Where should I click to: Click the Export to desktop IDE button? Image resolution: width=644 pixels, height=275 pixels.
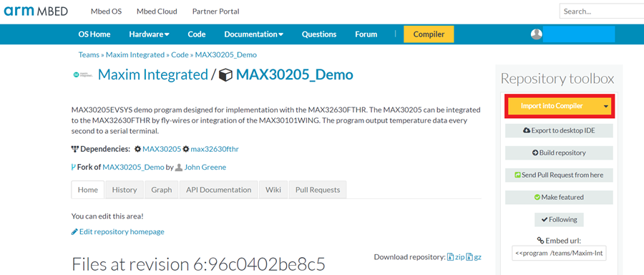coord(559,131)
